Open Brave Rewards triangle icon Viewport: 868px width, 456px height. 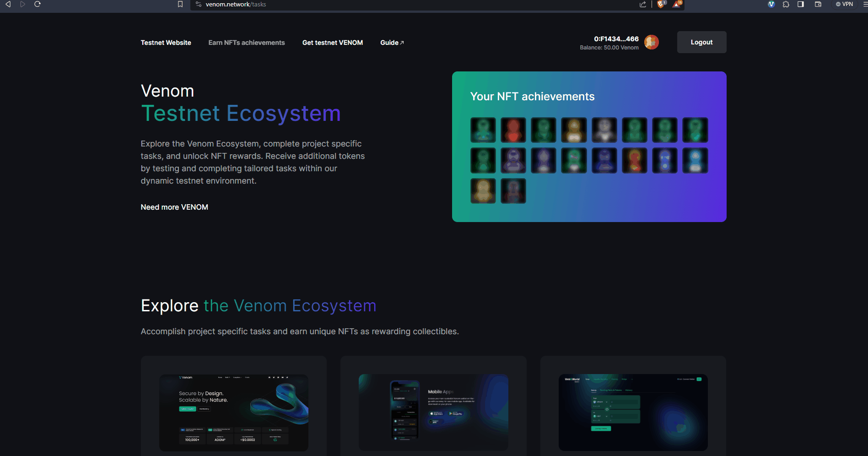pyautogui.click(x=677, y=4)
